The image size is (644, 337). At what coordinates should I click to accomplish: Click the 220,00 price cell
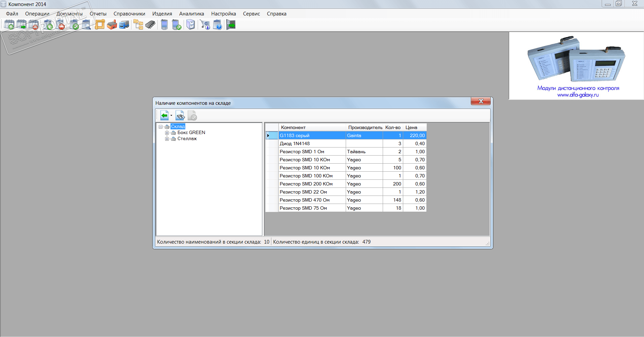click(x=415, y=135)
